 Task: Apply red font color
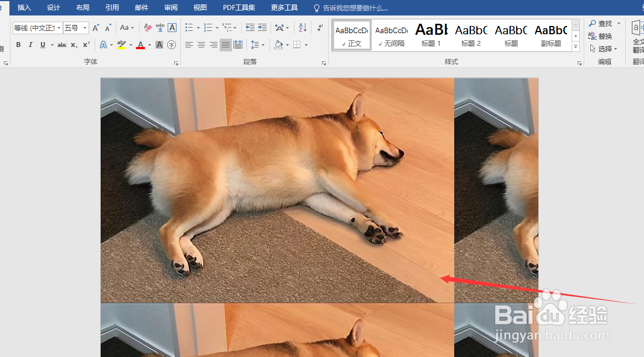coord(141,45)
